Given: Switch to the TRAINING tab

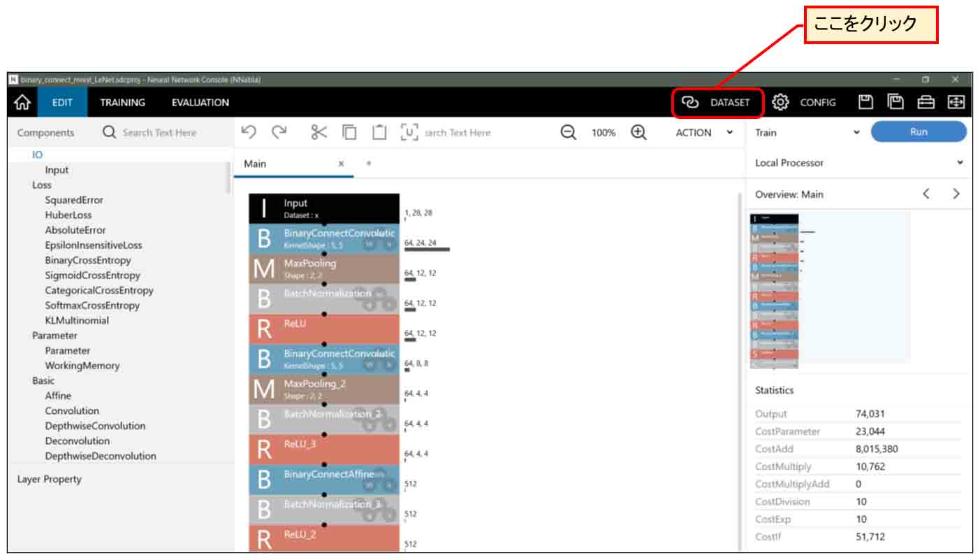Looking at the screenshot, I should (x=122, y=103).
